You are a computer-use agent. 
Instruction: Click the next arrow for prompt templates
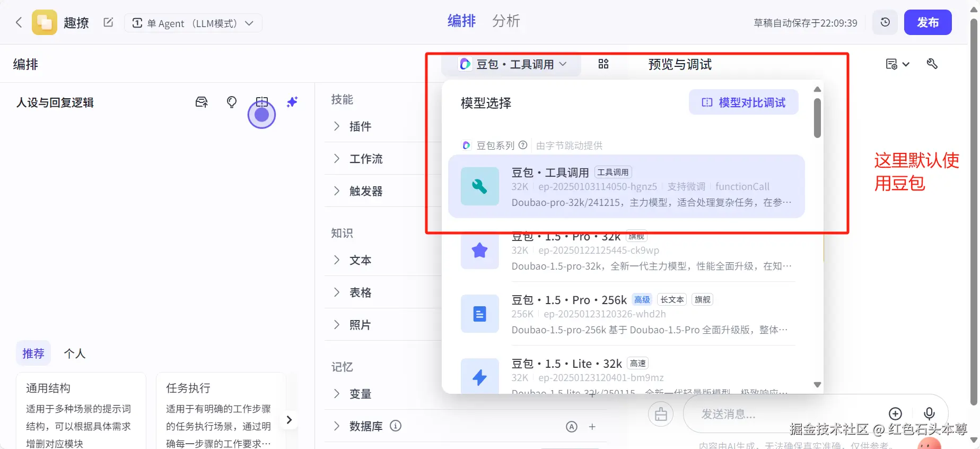pos(289,420)
